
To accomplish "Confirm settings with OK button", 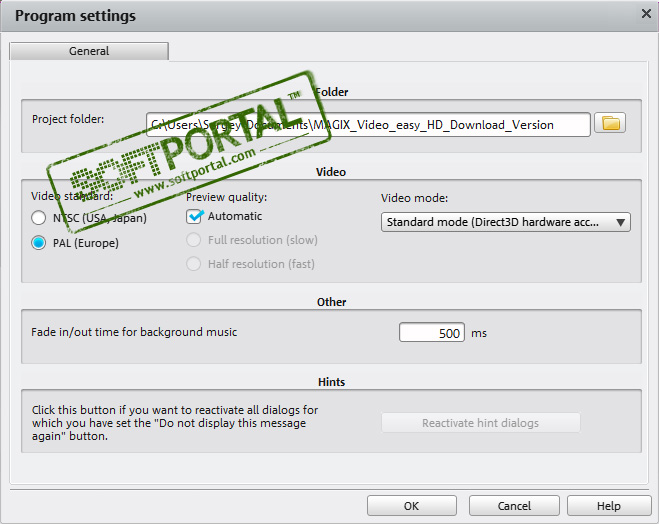I will click(411, 506).
